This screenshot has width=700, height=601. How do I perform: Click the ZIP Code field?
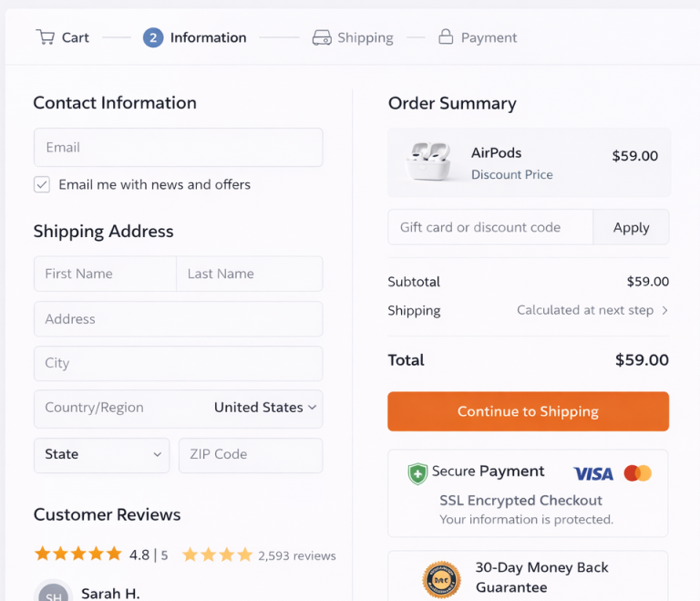pos(251,454)
